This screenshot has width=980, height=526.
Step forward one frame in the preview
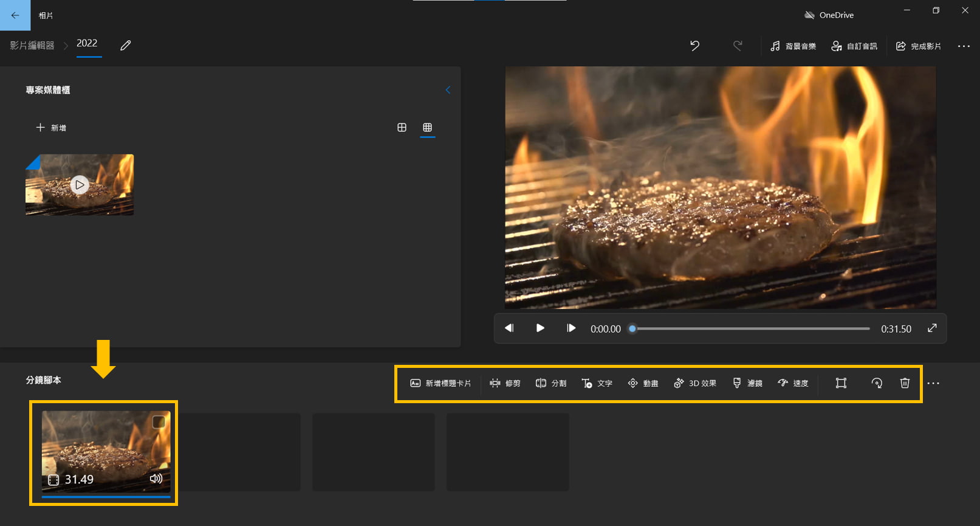(571, 328)
